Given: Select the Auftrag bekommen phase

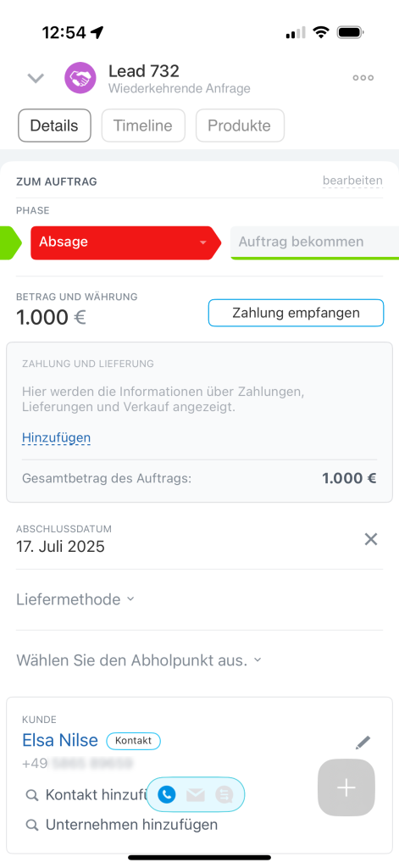Looking at the screenshot, I should [x=314, y=242].
